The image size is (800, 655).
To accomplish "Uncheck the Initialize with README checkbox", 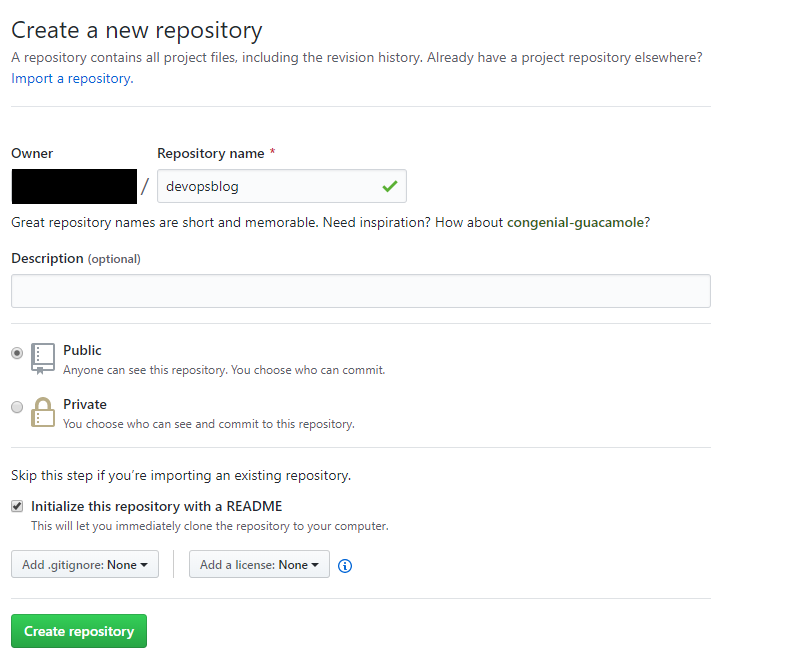I will pos(17,506).
